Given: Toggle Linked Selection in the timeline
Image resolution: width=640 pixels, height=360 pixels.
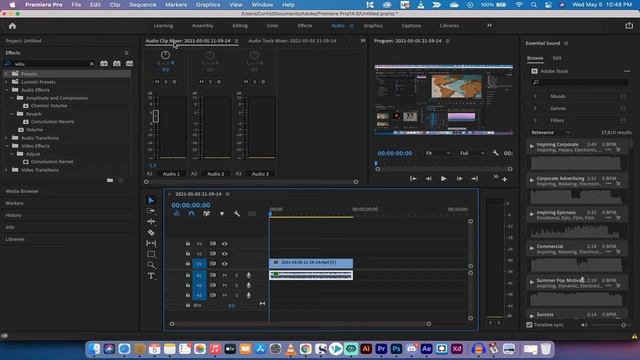Looking at the screenshot, I should (x=207, y=213).
